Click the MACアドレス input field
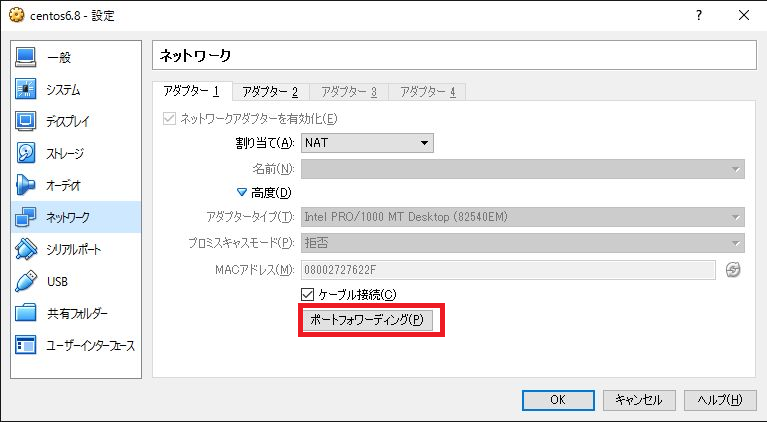This screenshot has width=774, height=422. 508,270
